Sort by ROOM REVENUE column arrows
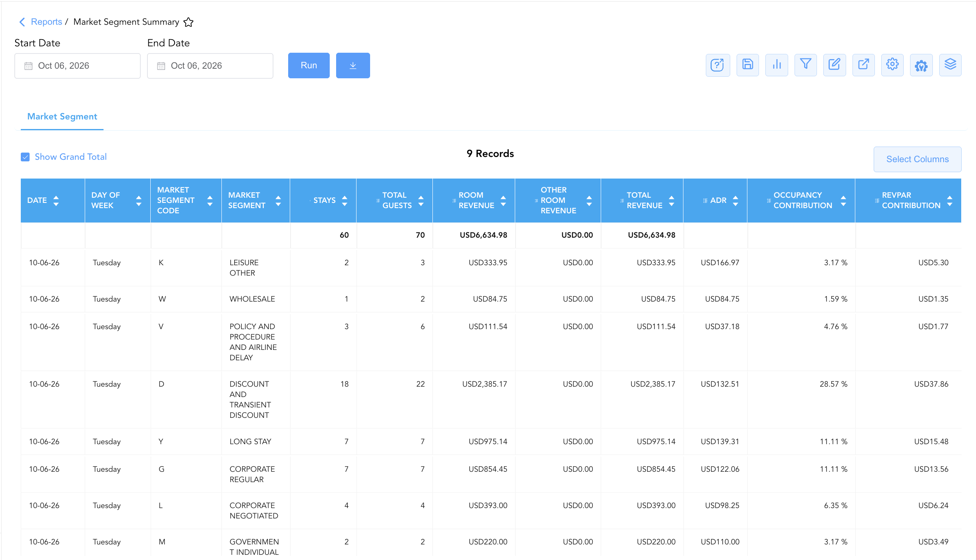976x560 pixels. (503, 201)
